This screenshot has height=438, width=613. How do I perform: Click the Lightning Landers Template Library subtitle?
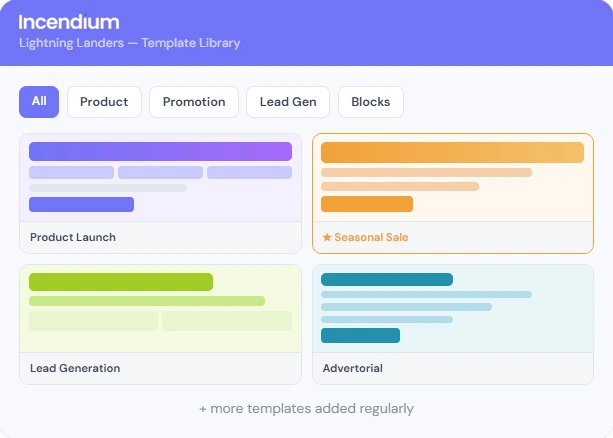point(129,43)
